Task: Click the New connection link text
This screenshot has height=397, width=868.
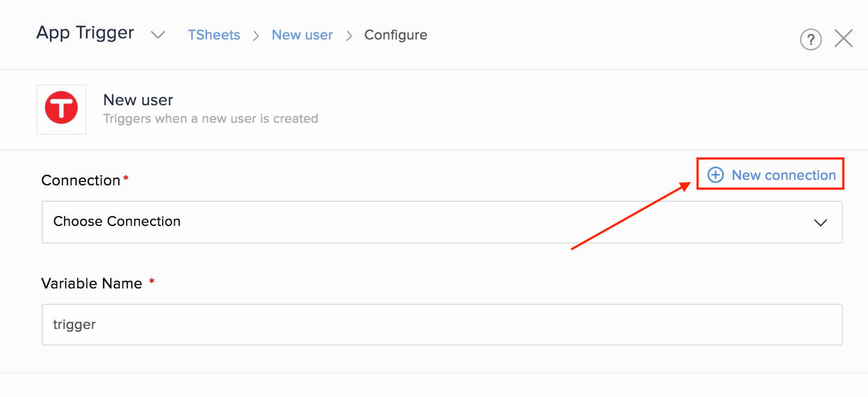Action: coord(784,175)
